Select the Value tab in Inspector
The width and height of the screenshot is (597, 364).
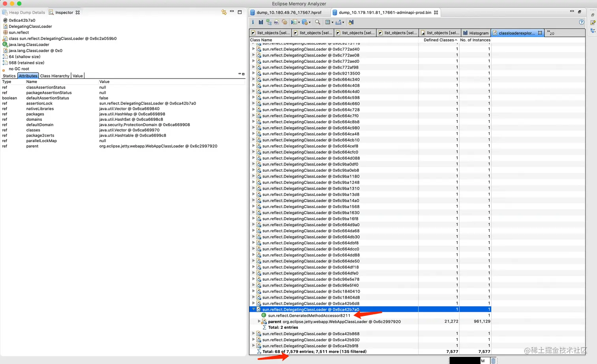click(x=78, y=76)
